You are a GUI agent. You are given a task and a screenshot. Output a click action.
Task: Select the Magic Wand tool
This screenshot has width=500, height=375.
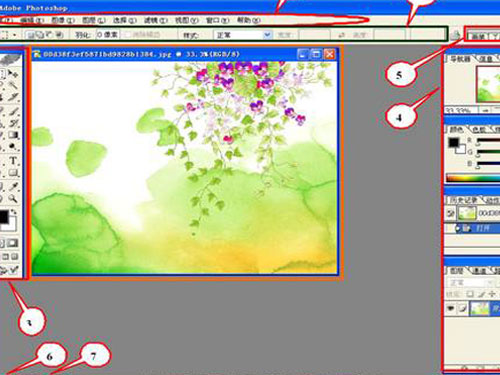click(x=13, y=85)
